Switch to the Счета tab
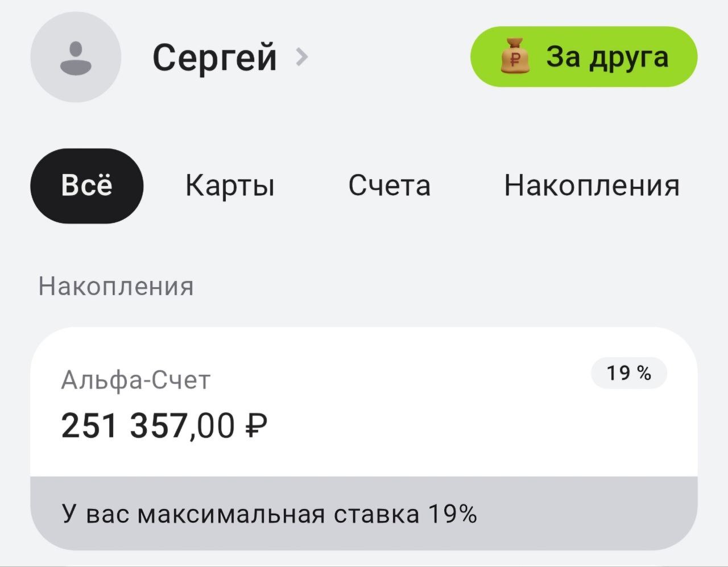Image resolution: width=728 pixels, height=567 pixels. (389, 185)
